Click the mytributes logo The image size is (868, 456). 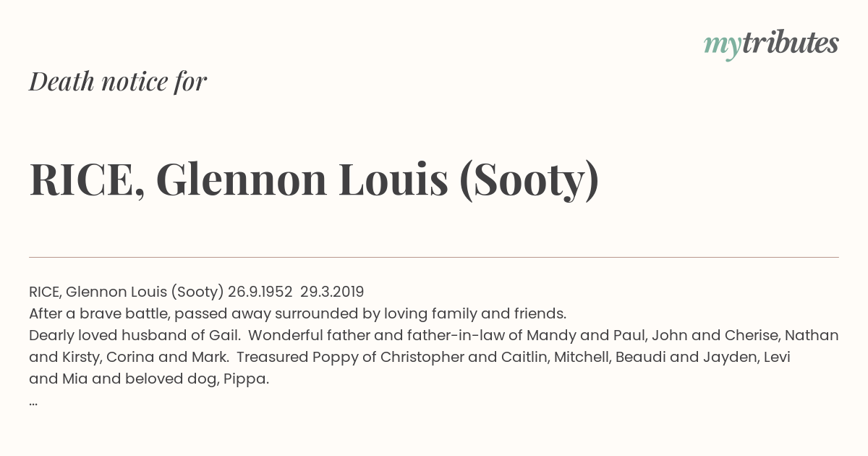[x=771, y=44]
